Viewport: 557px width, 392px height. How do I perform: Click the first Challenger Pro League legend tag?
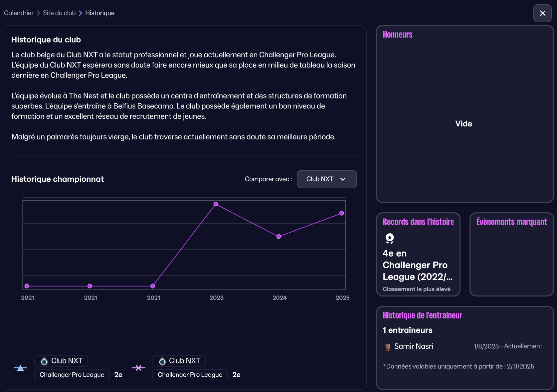point(72,375)
